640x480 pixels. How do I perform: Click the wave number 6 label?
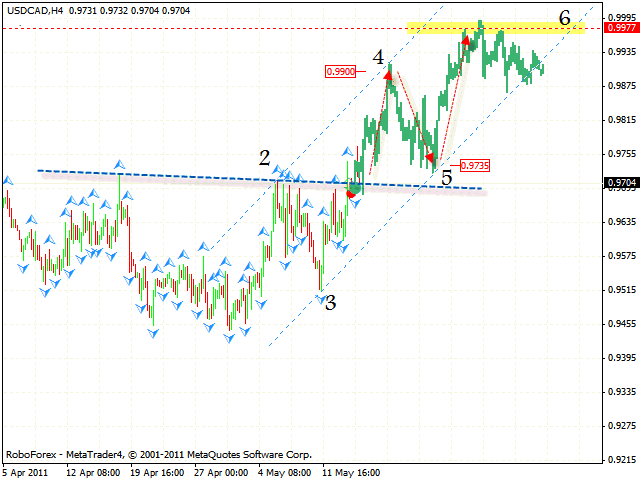click(565, 17)
